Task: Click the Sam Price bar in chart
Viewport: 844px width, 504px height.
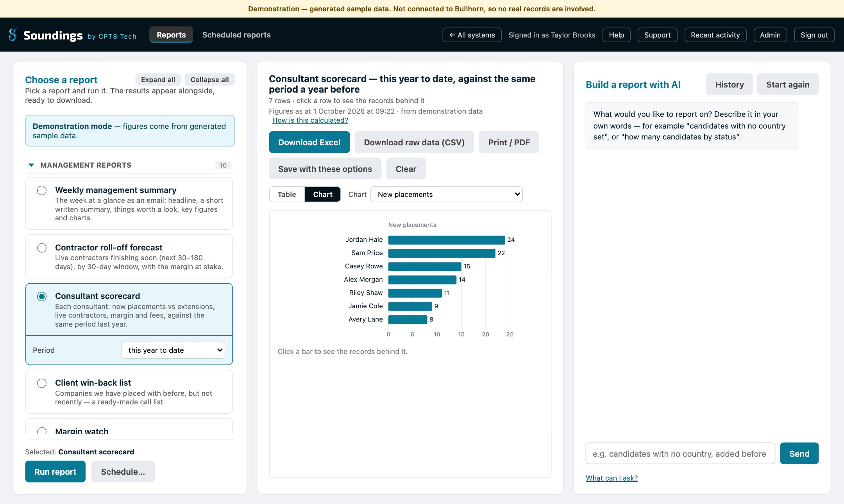Action: [x=442, y=253]
